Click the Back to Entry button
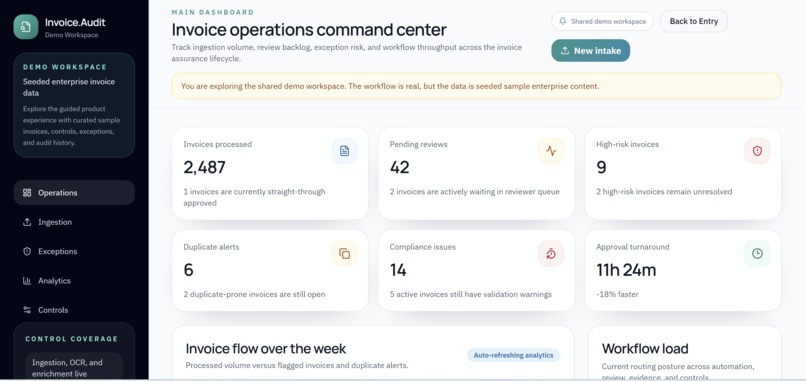 pyautogui.click(x=694, y=22)
